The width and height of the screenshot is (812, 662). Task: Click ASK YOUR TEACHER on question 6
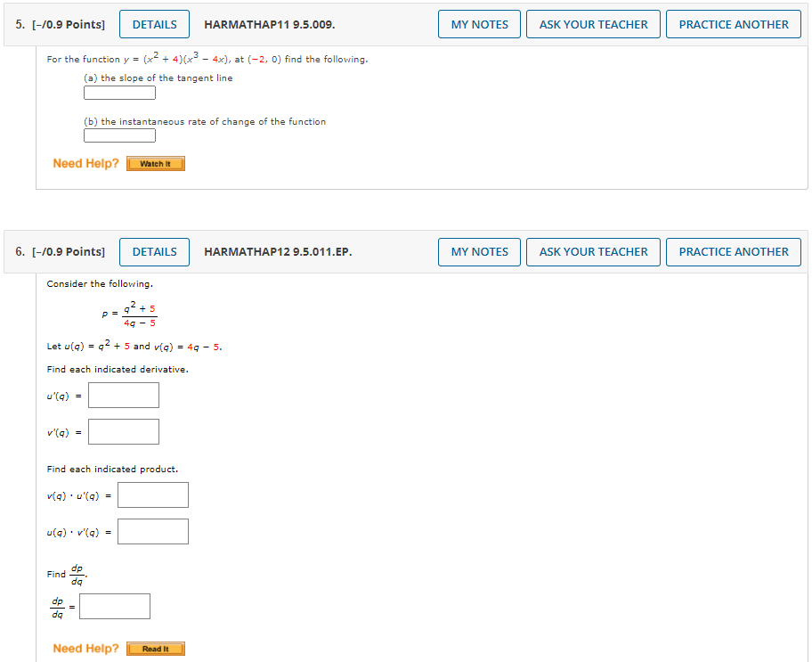pos(593,251)
